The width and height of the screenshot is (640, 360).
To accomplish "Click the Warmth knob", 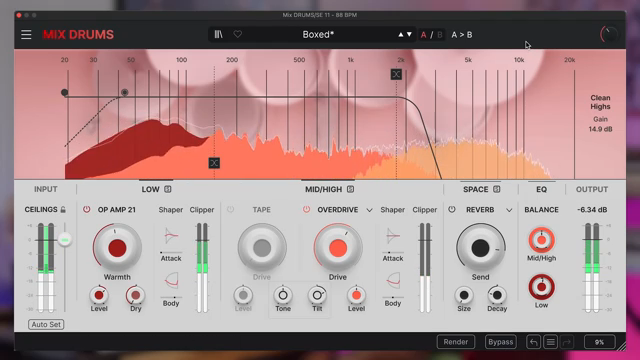I will click(117, 248).
